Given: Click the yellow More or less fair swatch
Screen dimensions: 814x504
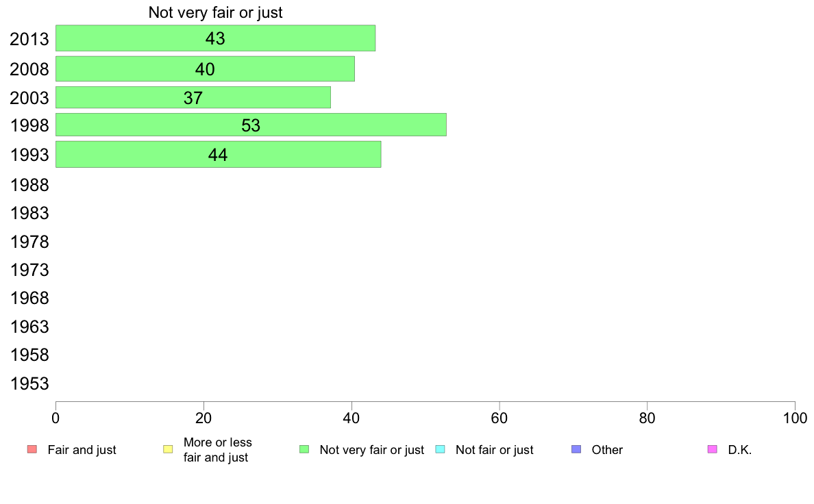Looking at the screenshot, I should tap(168, 449).
